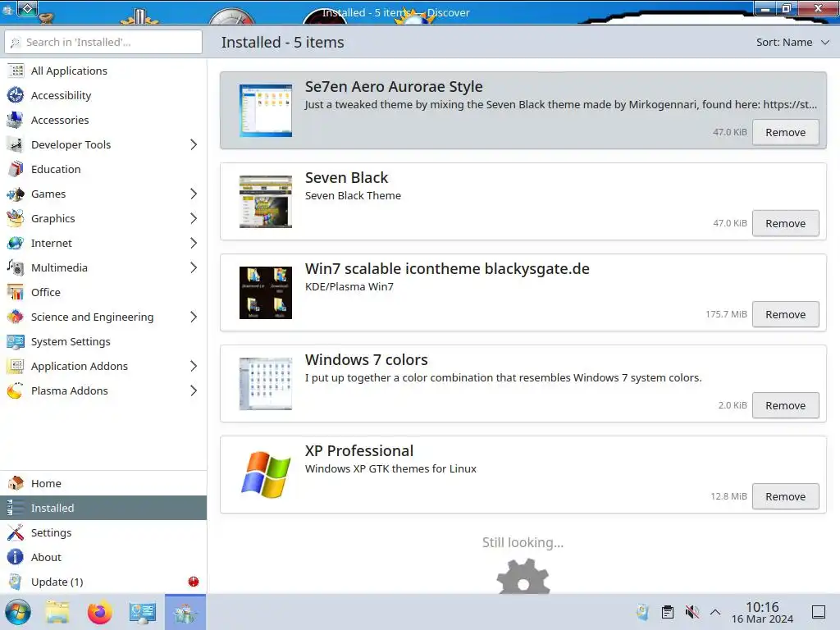Viewport: 840px width, 630px height.
Task: Expand the Plasma Addons chevron
Action: point(194,391)
